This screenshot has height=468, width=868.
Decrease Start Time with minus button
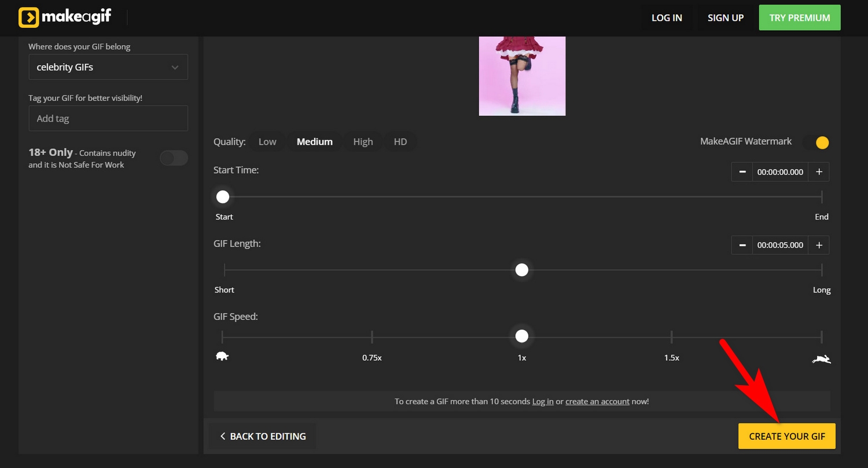click(x=742, y=172)
